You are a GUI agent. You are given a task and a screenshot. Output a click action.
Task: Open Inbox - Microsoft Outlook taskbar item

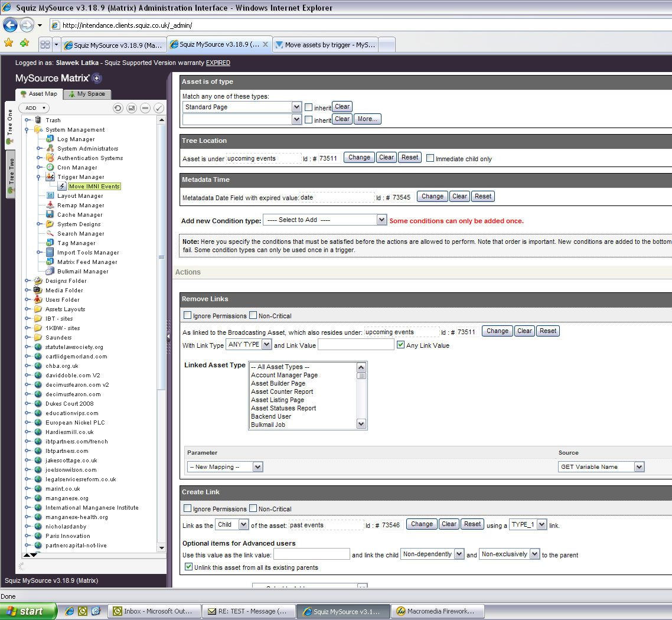[x=154, y=611]
